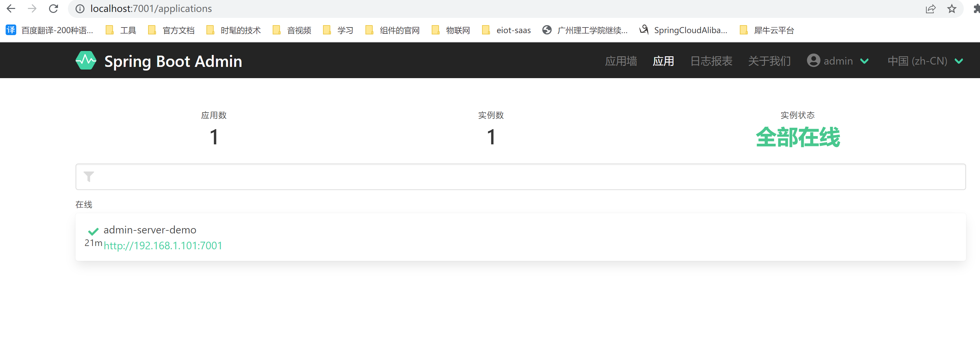Click the 实例数 label
Viewport: 980px width, 343px height.
click(491, 115)
